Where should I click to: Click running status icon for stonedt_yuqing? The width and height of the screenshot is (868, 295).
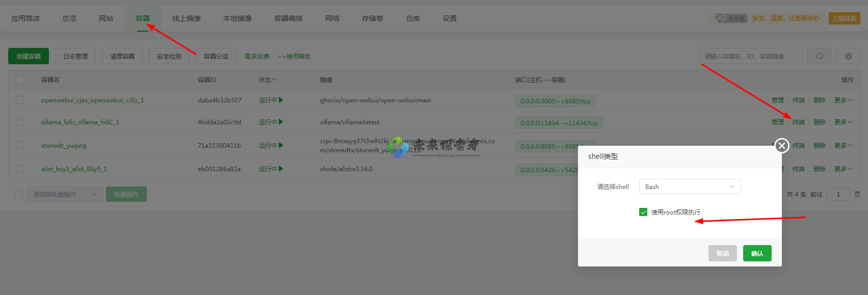click(281, 146)
